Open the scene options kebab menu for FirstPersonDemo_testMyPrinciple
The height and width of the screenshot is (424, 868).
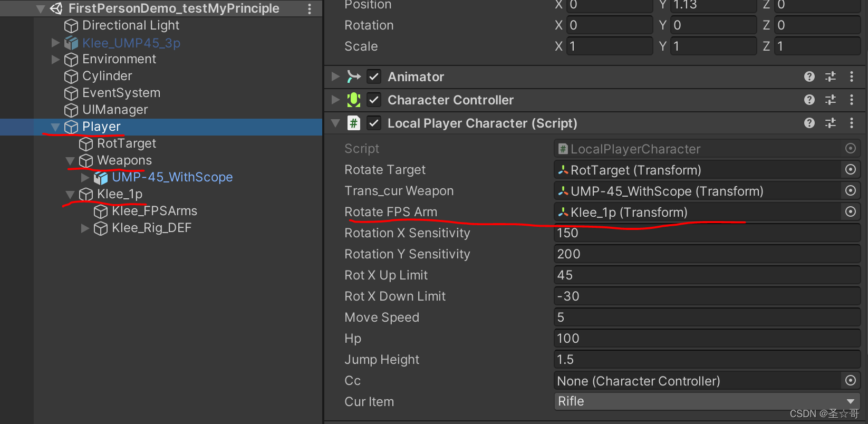click(310, 8)
